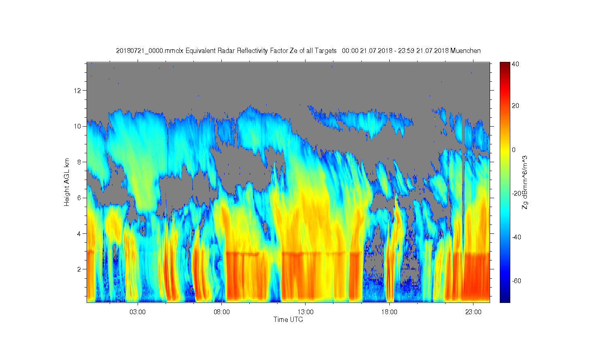Click the height tick label '2'

click(x=80, y=269)
